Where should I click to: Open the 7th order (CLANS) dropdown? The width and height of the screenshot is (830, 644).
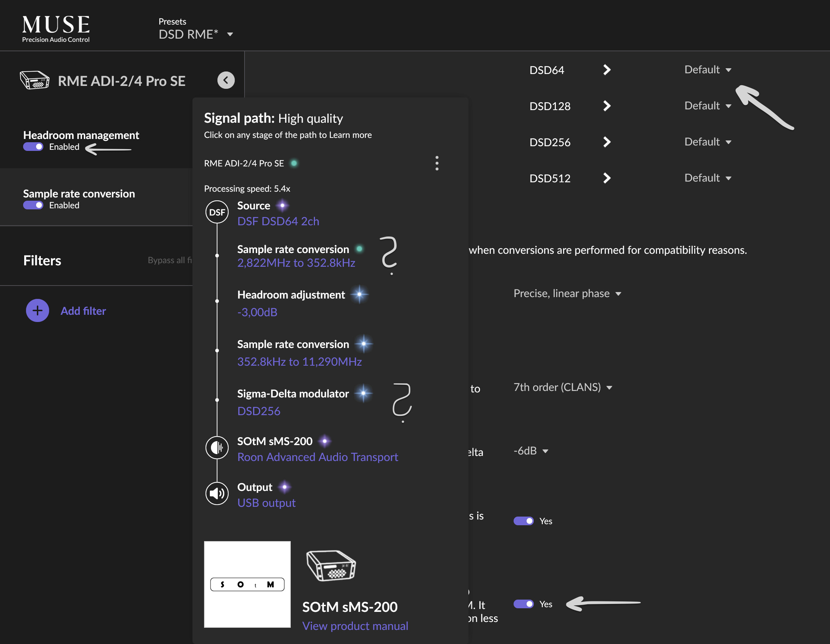click(x=562, y=387)
